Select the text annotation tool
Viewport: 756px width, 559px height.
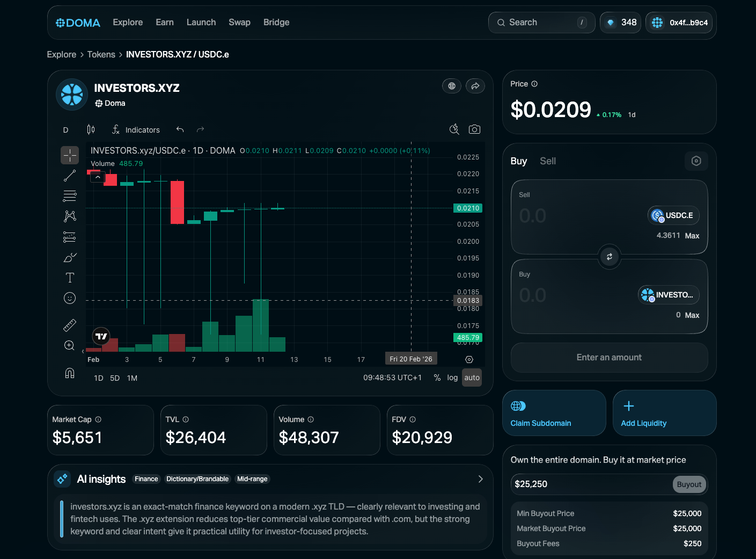70,278
